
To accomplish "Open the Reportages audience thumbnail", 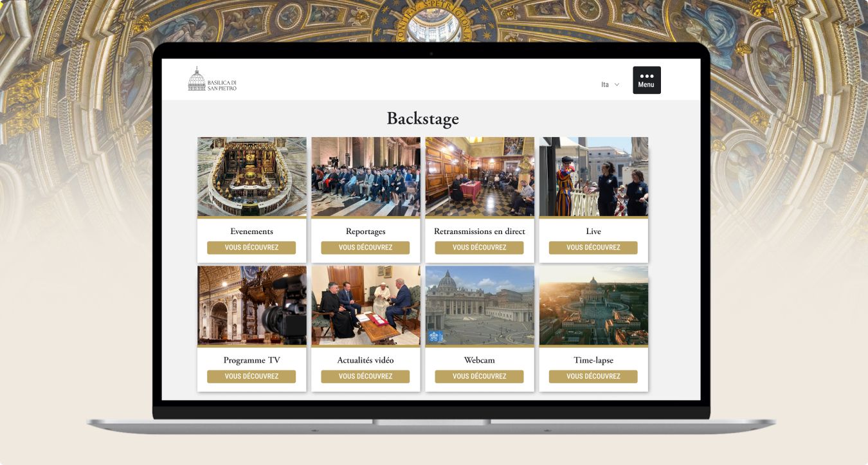I will tap(365, 177).
